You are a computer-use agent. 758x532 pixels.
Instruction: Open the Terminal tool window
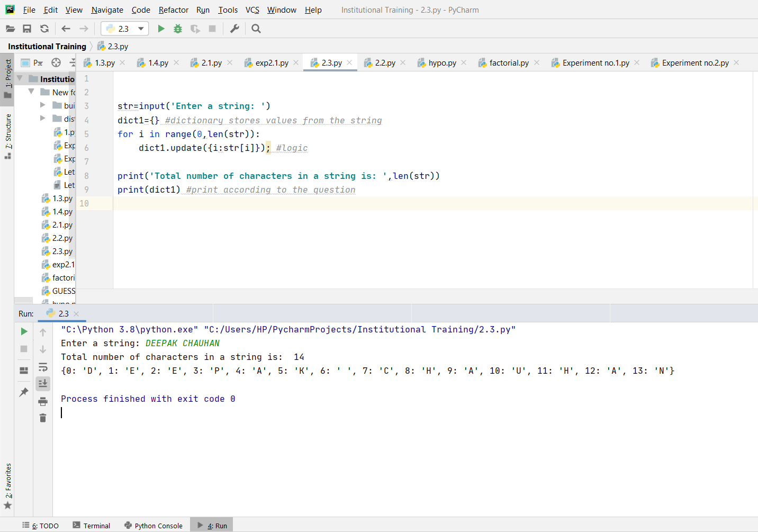tap(96, 525)
